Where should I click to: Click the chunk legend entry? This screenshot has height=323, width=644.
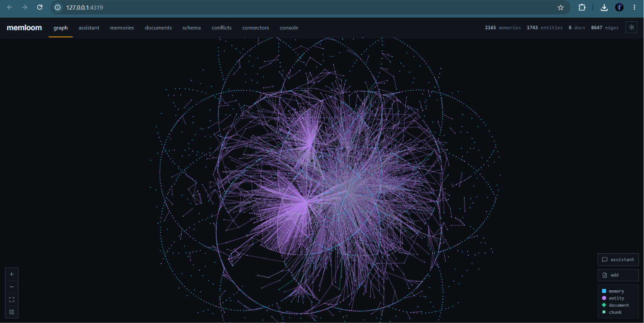point(612,312)
